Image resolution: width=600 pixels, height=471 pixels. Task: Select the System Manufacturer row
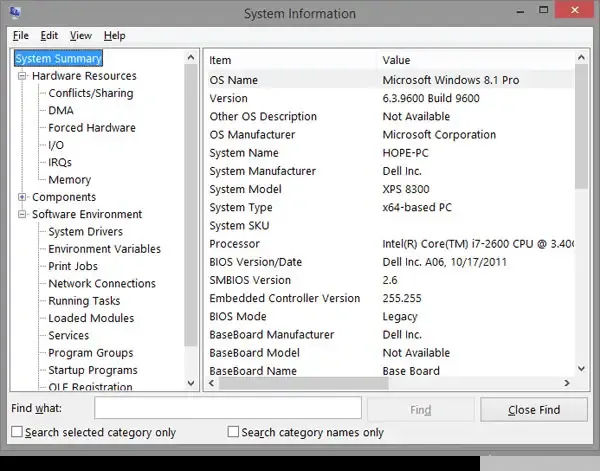point(390,171)
